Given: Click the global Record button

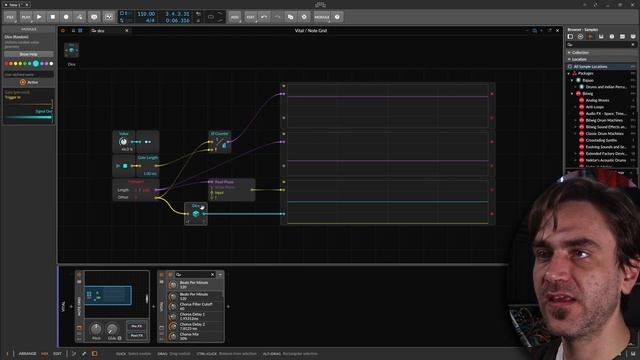Looking at the screenshot, I should pos(66,17).
